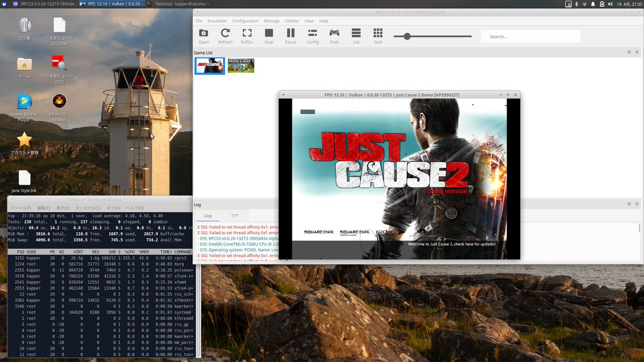The height and width of the screenshot is (362, 644).
Task: Stop the running emulation
Action: (x=269, y=36)
